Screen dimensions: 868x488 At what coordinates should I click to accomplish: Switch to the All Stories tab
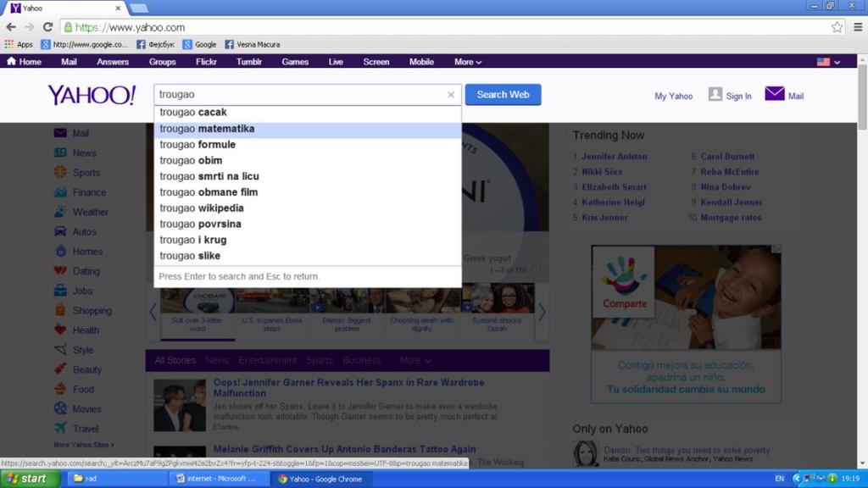[x=175, y=360]
